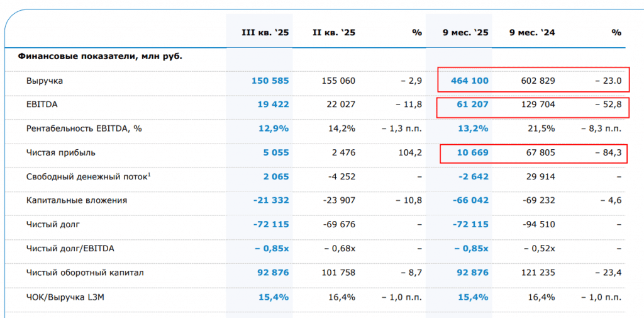Click the 'III кв. '25' column header
The height and width of the screenshot is (318, 644).
[265, 33]
